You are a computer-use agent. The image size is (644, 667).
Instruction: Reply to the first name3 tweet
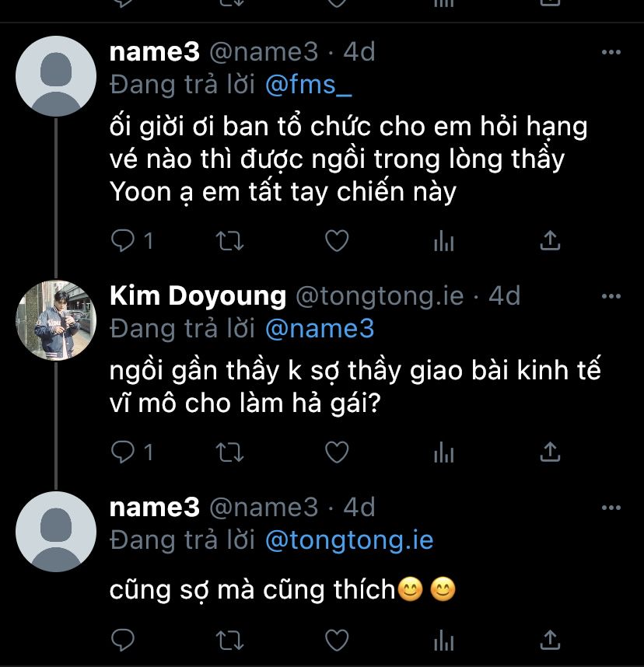(x=123, y=242)
